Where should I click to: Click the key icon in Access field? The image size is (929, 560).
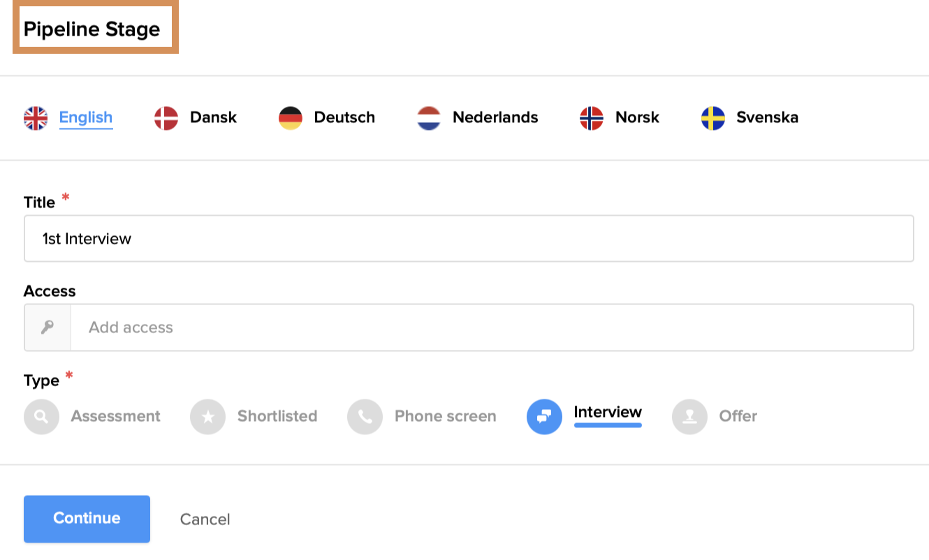tap(47, 327)
